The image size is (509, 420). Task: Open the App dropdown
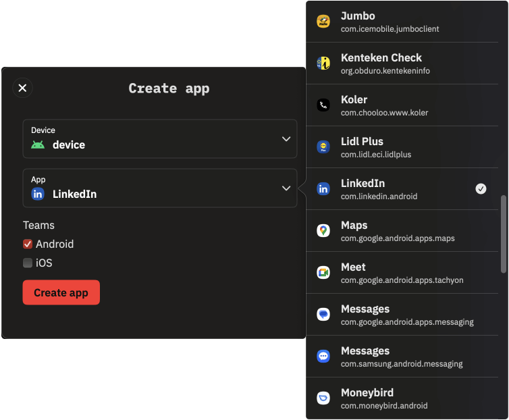click(x=160, y=188)
